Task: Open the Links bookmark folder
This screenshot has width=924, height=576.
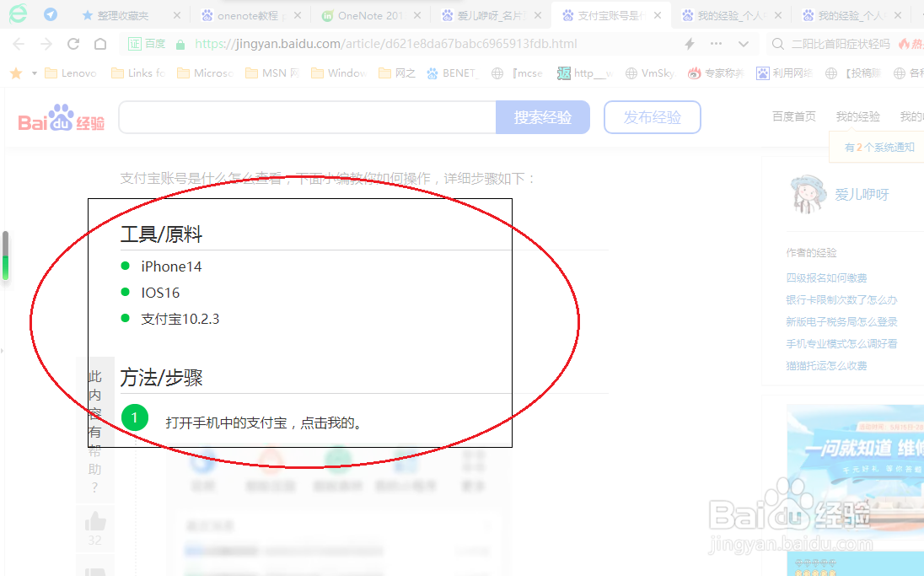Action: point(138,73)
